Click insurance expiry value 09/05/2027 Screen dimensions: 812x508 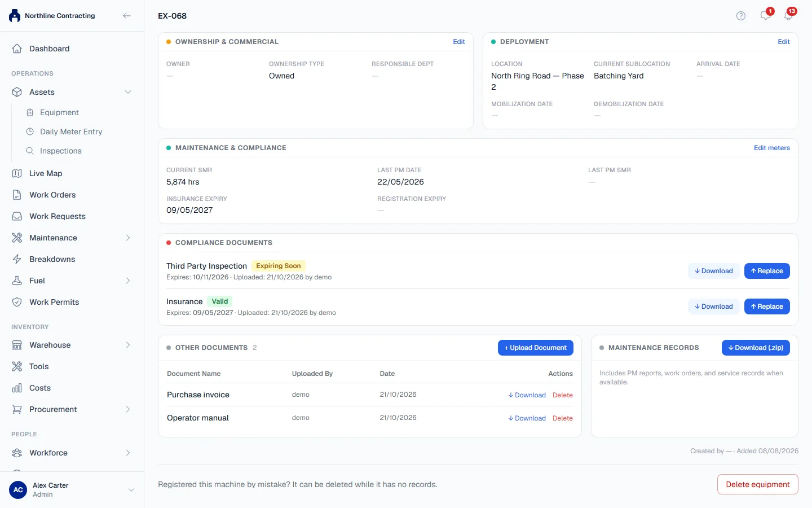(x=189, y=210)
